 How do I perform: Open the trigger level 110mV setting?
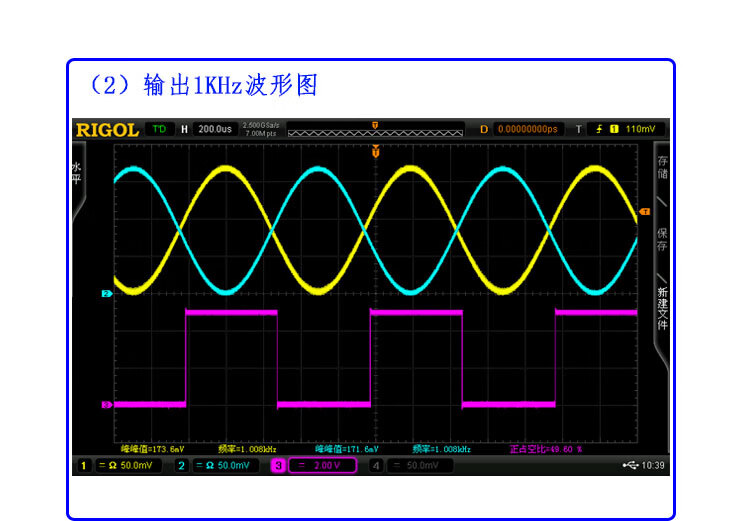640,129
